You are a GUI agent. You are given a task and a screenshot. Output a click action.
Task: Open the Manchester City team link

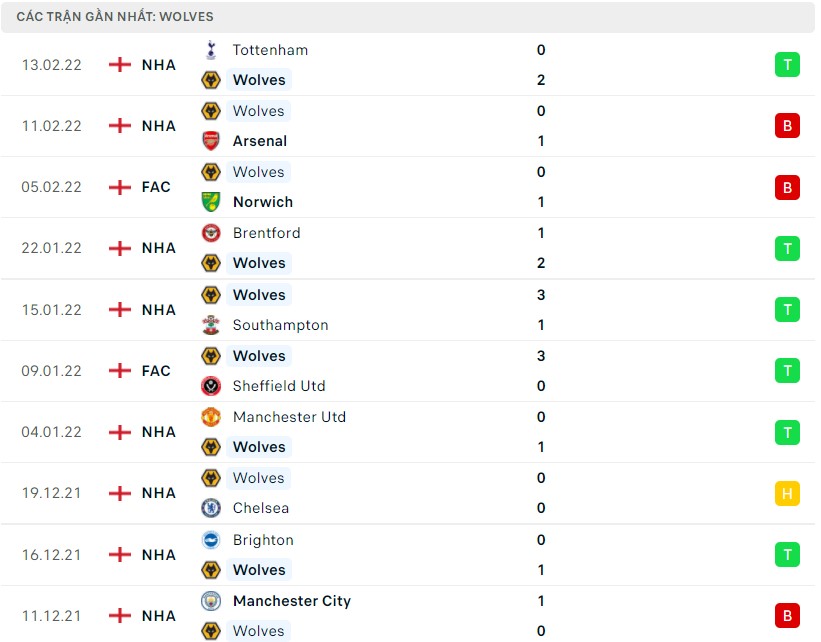click(291, 601)
